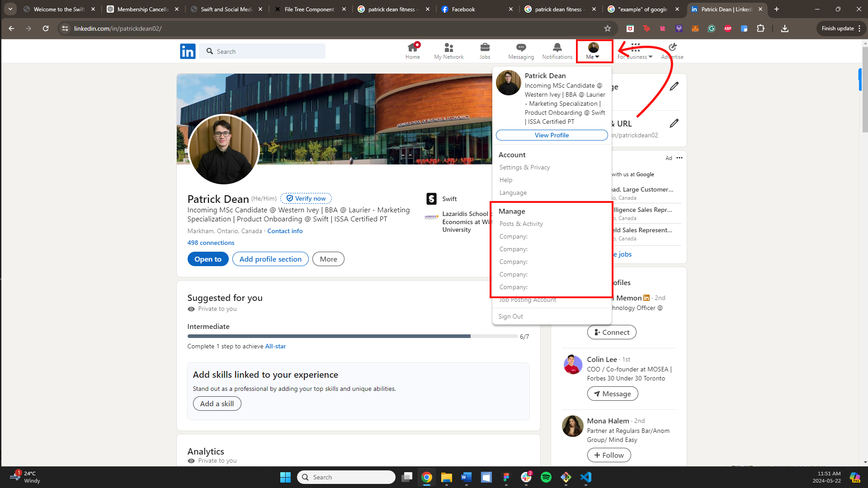The width and height of the screenshot is (868, 488).
Task: Click the profile strength progress bar
Action: (352, 336)
